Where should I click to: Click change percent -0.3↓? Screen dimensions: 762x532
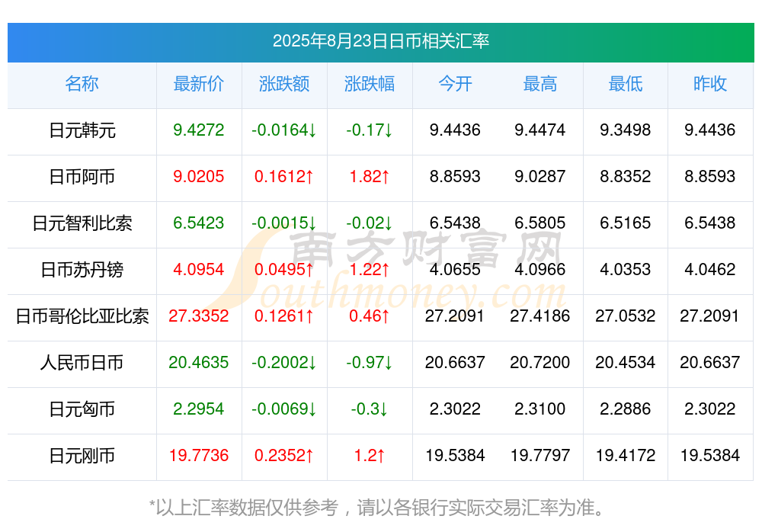pos(370,409)
